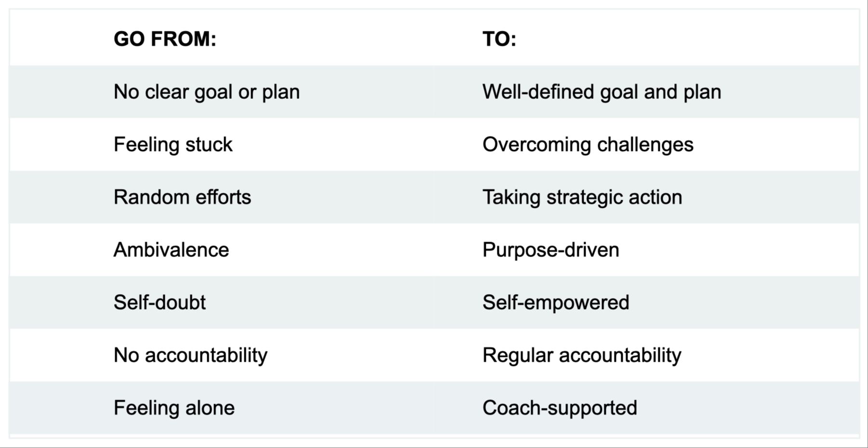Click the 'Purpose-driven' entry
Image resolution: width=868 pixels, height=448 pixels.
551,250
